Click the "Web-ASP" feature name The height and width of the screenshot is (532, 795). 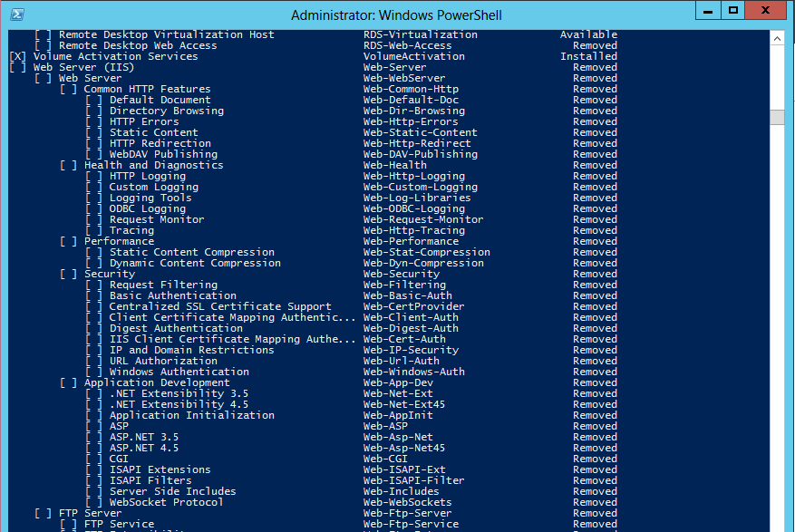point(386,427)
